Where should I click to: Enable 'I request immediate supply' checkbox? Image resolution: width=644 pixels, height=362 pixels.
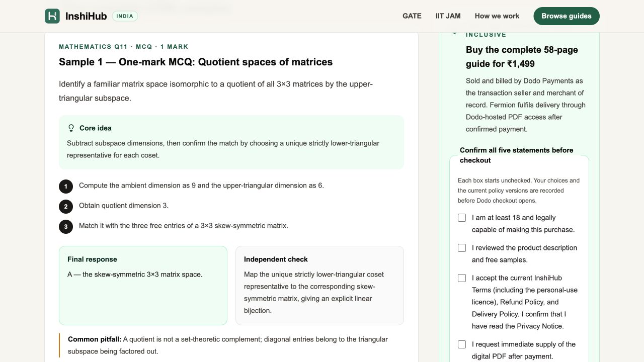[x=462, y=344]
